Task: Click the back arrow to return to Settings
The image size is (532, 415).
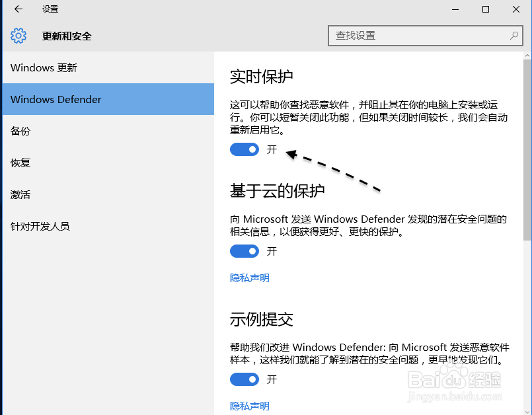Action: pyautogui.click(x=18, y=9)
